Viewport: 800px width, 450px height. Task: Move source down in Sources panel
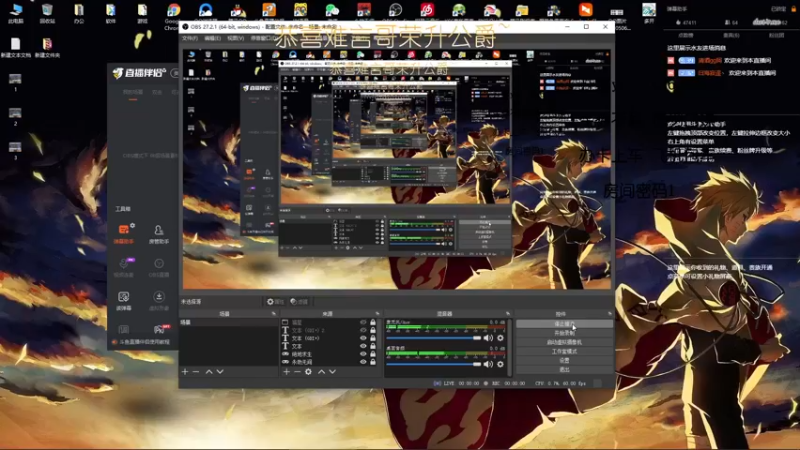click(333, 371)
